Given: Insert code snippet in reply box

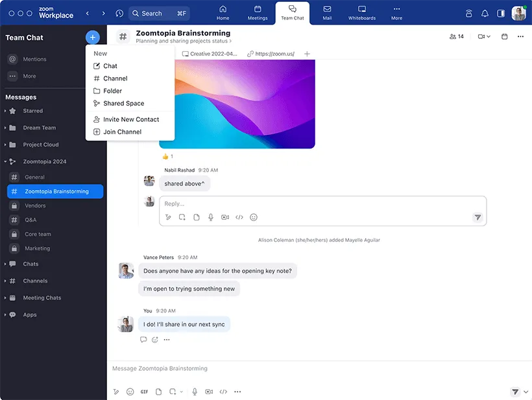Looking at the screenshot, I should [x=239, y=217].
